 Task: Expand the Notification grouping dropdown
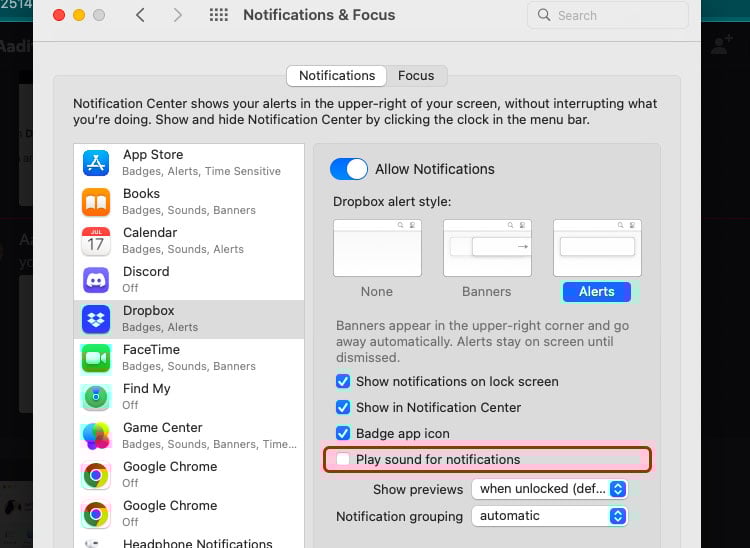pos(550,516)
